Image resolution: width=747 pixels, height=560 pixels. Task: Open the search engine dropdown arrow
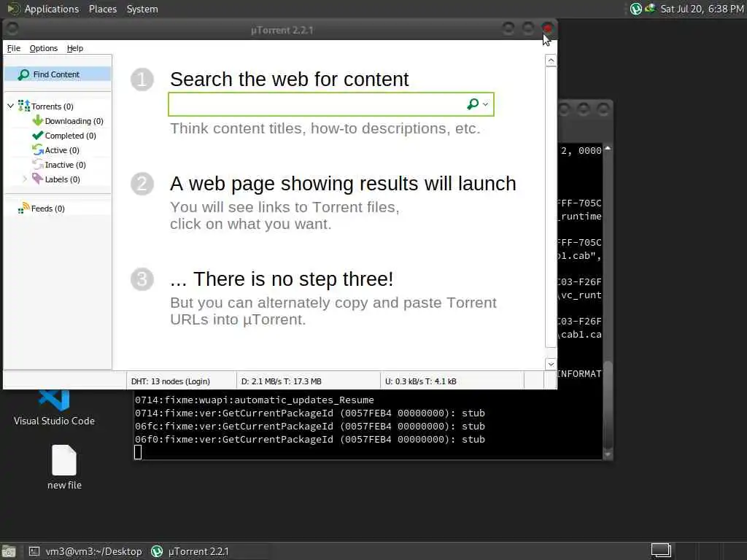485,104
